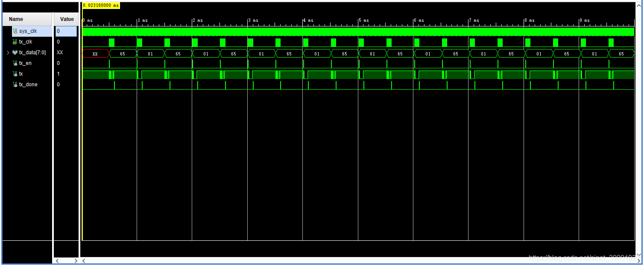Click the highlighted sys_clk value 0
644x266 pixels.
[66, 31]
